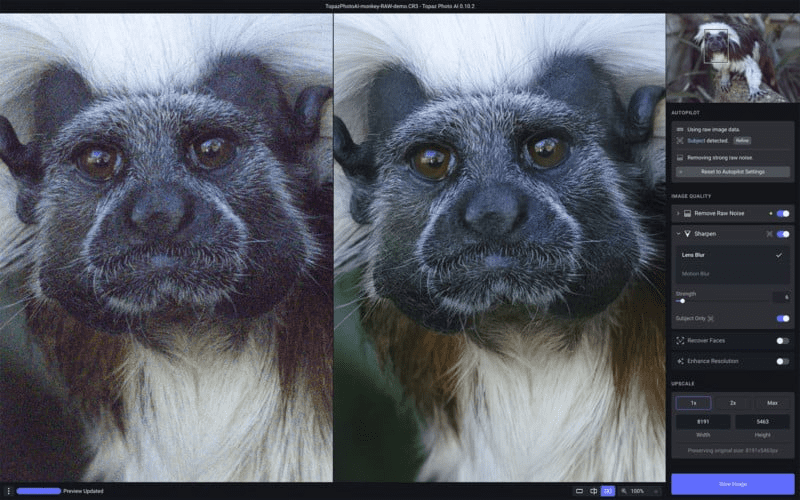800x500 pixels.
Task: Toggle the Subject Only switch
Action: tap(782, 318)
